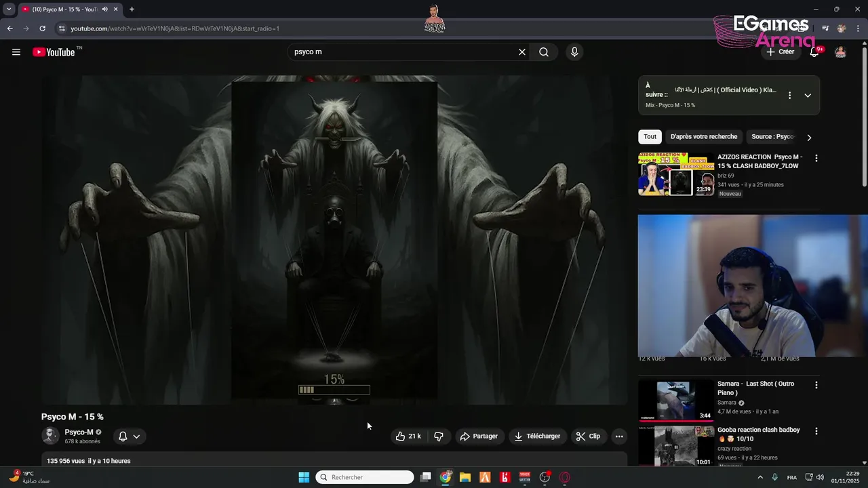Submit search with the magnifier button
Screen dimensions: 868x488
[x=544, y=52]
